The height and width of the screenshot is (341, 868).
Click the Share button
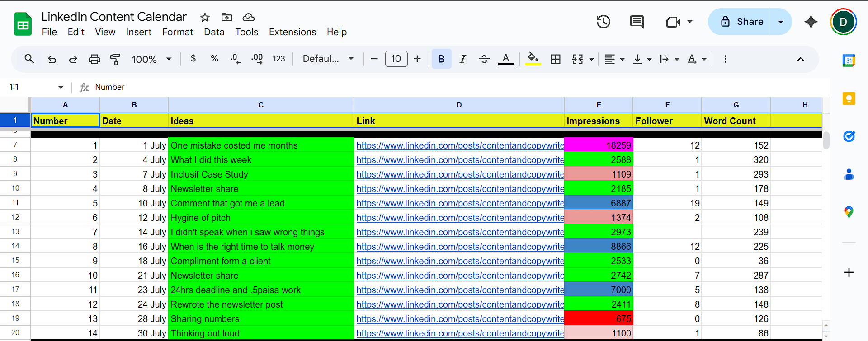pyautogui.click(x=739, y=22)
